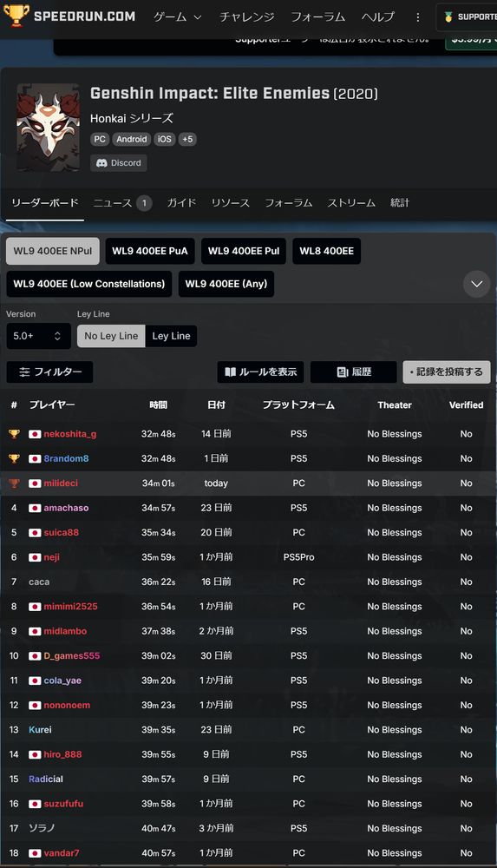Switch to the リーダーボード tab

[x=45, y=203]
